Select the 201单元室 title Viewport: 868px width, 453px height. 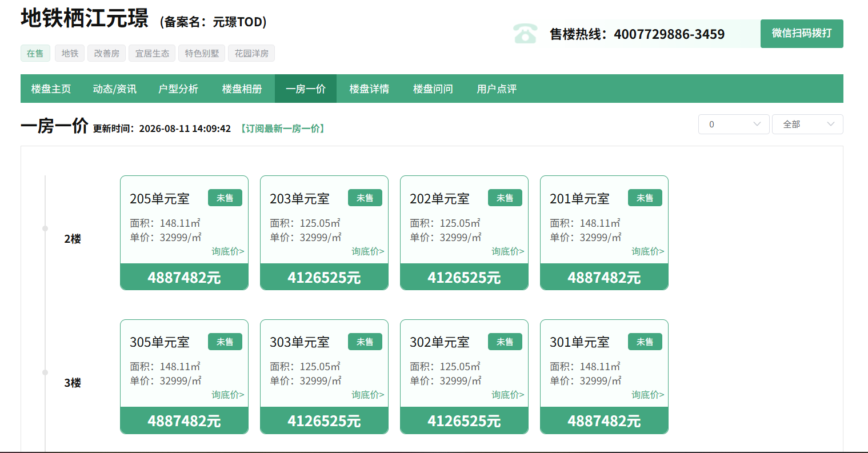click(579, 199)
